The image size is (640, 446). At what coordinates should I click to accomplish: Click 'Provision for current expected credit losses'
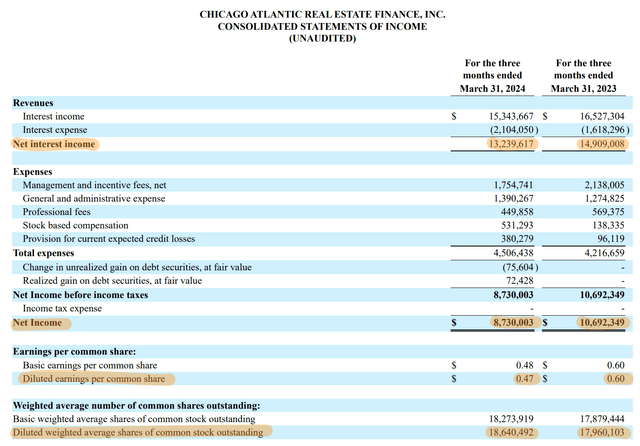point(109,239)
